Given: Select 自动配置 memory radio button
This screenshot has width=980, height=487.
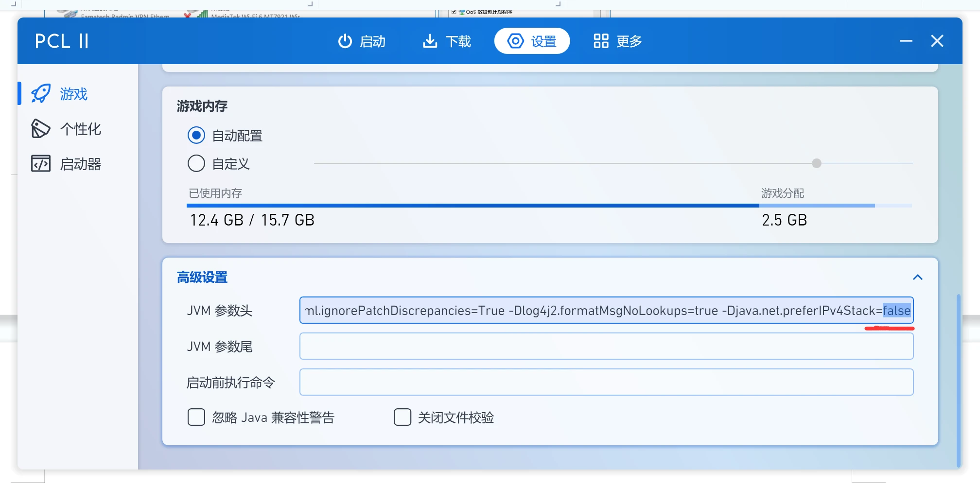Looking at the screenshot, I should click(196, 135).
